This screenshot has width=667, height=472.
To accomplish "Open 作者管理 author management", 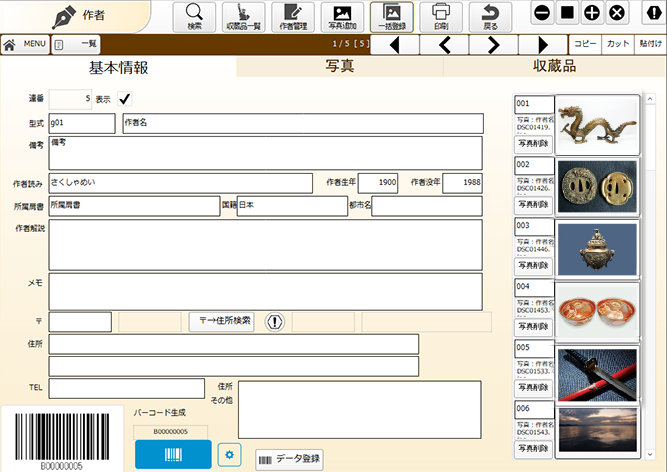I will coord(292,16).
